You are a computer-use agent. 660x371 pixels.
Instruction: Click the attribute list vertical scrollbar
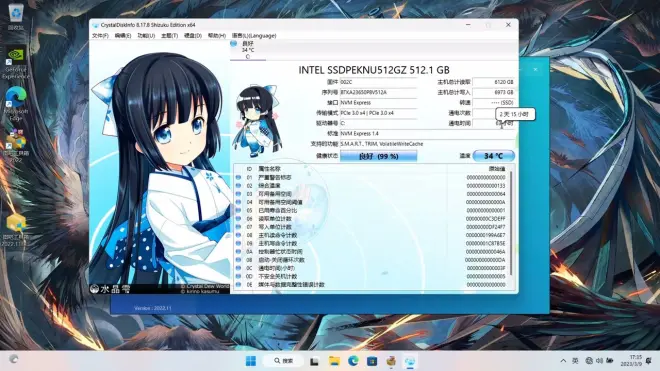(x=511, y=223)
